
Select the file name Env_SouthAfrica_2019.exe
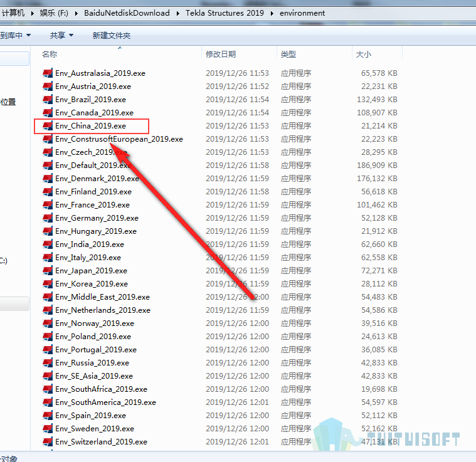(x=101, y=389)
